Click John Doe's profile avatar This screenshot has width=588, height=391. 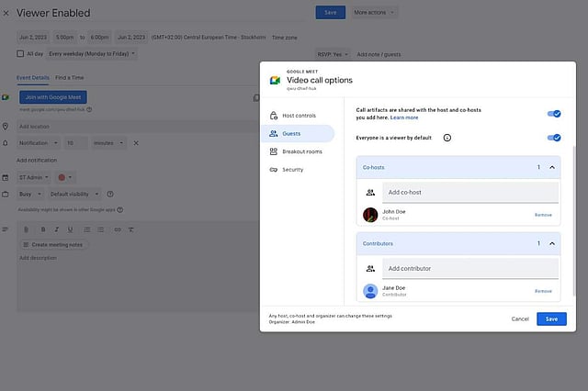pyautogui.click(x=370, y=215)
